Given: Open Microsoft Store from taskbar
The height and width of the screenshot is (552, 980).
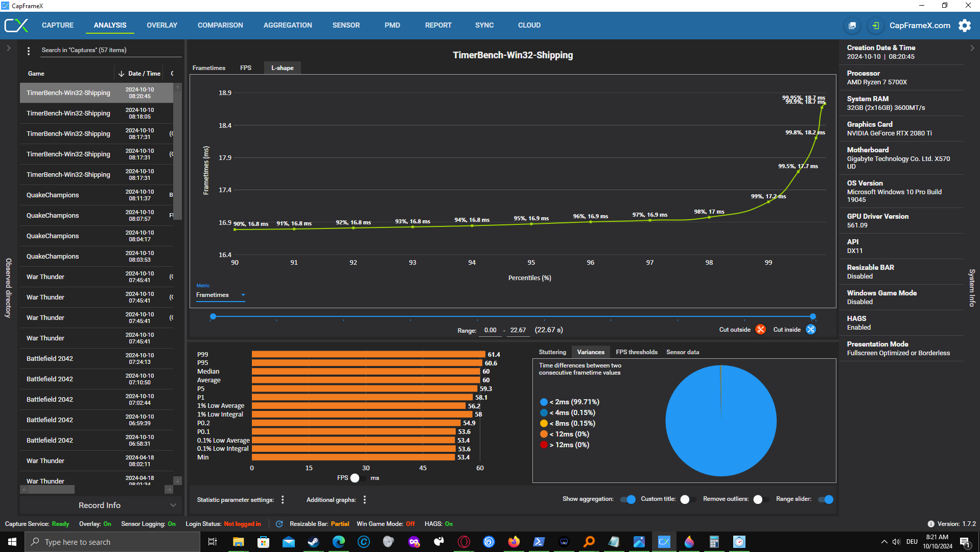Looking at the screenshot, I should coord(263,542).
